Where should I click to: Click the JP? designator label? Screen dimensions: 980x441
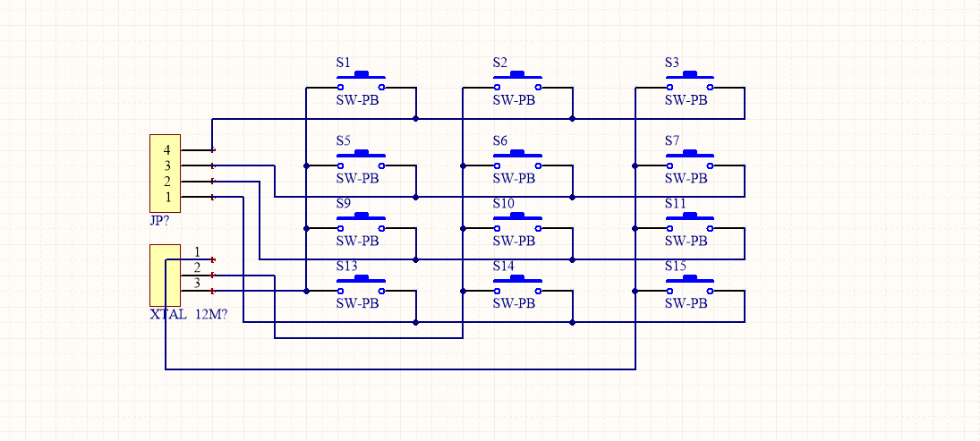coord(160,220)
